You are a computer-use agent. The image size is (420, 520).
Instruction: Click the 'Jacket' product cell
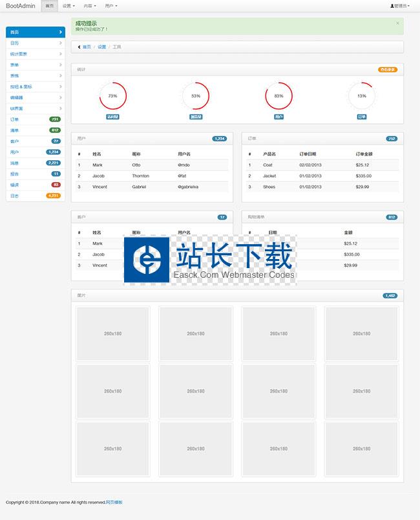click(x=269, y=176)
